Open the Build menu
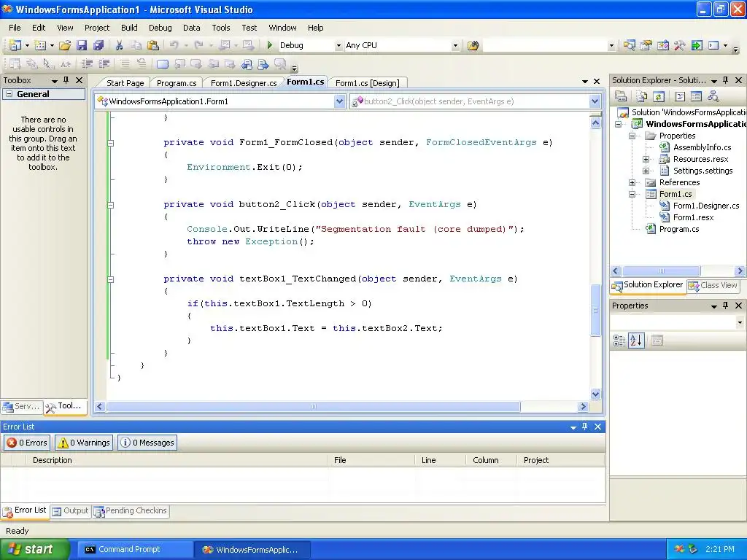The width and height of the screenshot is (747, 560). point(129,28)
